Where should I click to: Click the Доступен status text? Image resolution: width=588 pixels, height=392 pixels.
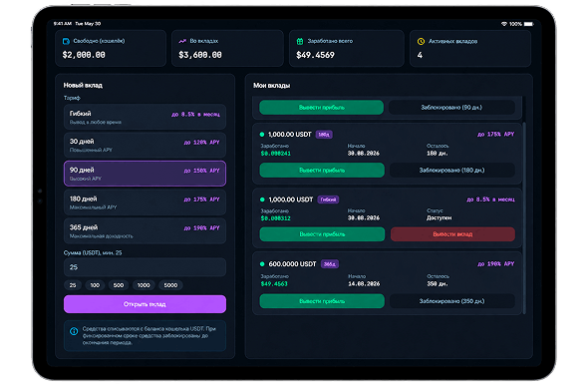click(440, 217)
